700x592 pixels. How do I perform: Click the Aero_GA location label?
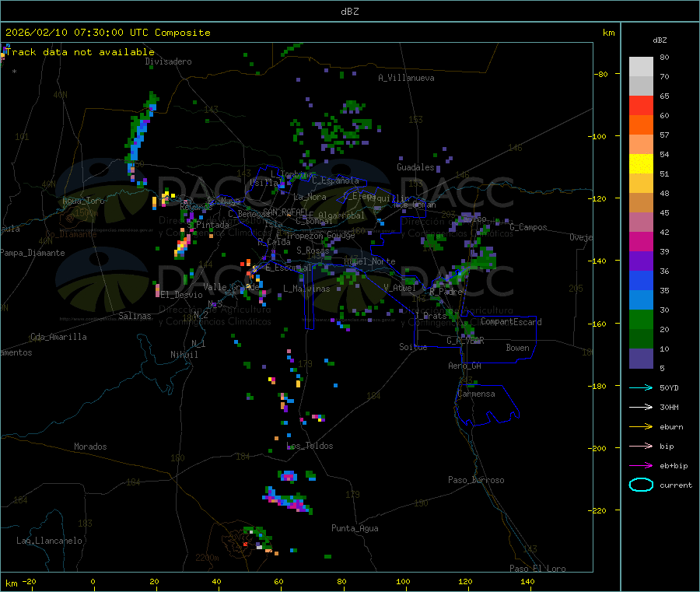[x=465, y=366]
